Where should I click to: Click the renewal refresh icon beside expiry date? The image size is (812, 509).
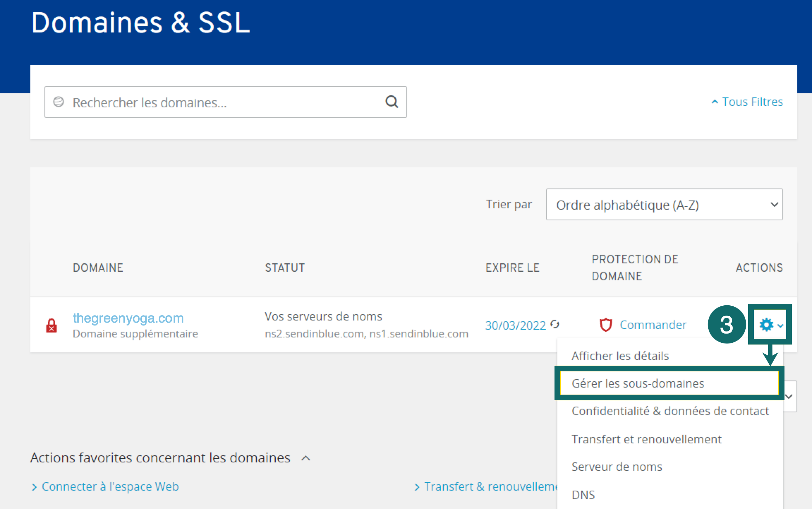point(555,324)
